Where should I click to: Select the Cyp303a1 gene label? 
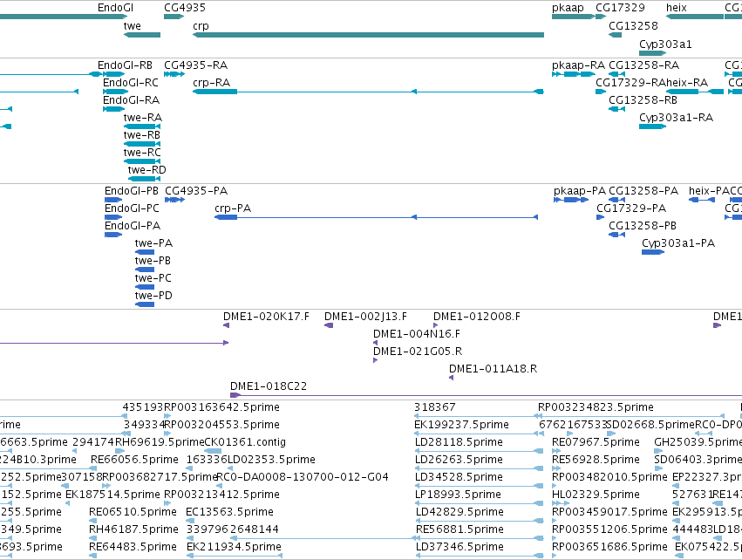[x=665, y=44]
